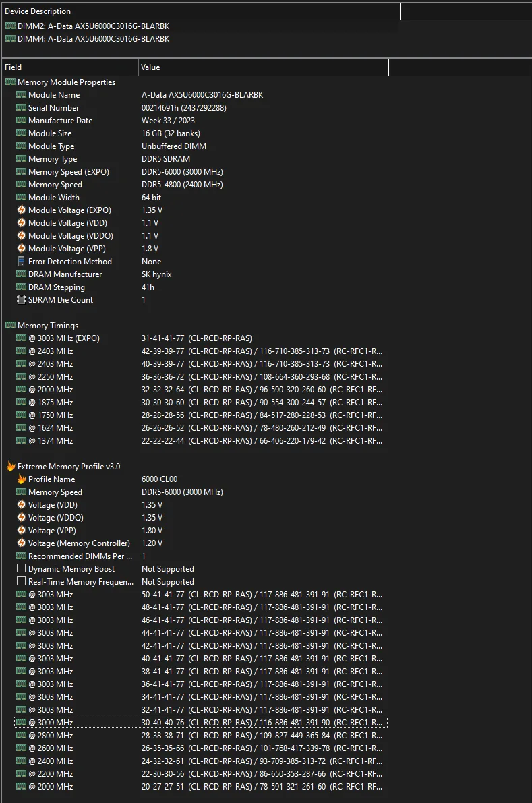The height and width of the screenshot is (803, 532).
Task: Click the Voltage (Memory Controller) icon
Action: pos(21,543)
